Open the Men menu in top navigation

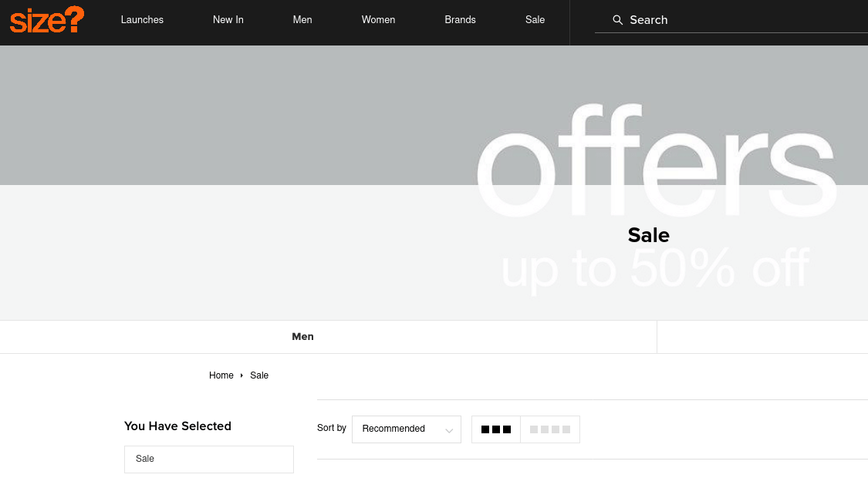click(302, 20)
